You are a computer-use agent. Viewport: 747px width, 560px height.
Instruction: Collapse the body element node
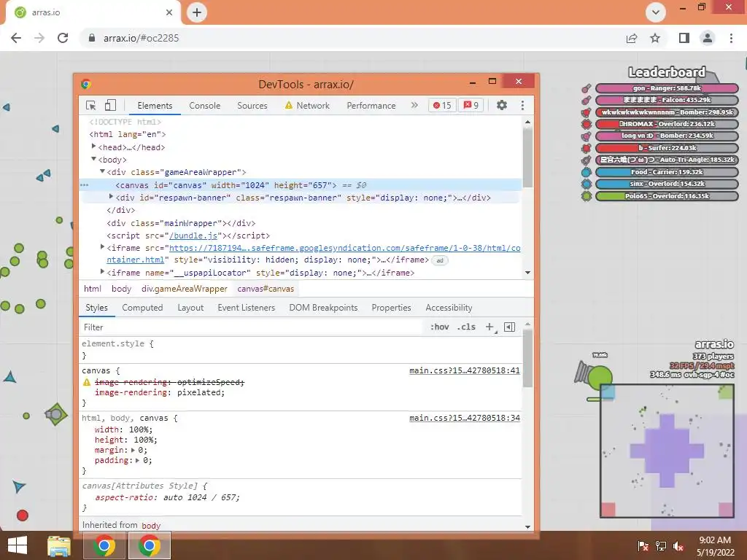(94, 159)
